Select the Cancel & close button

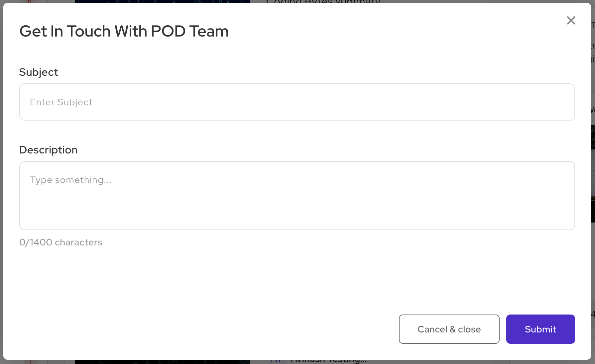(449, 329)
